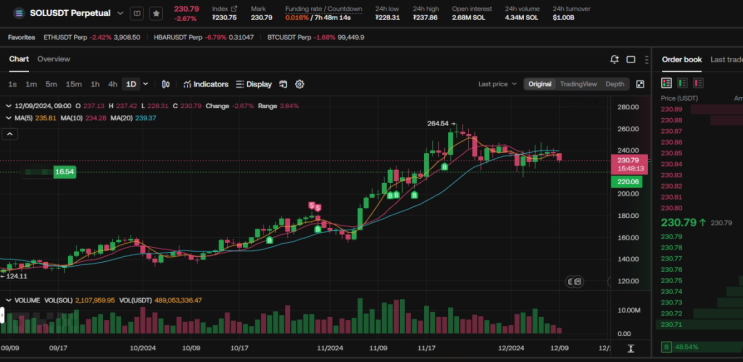Switch to the Overview tab
Viewport: 743px width, 362px height.
[x=54, y=59]
